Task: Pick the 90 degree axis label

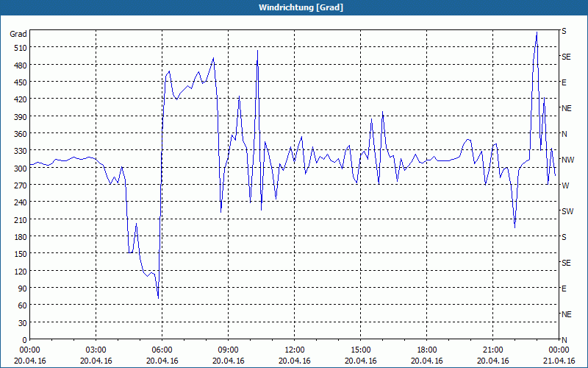Action: pos(23,289)
